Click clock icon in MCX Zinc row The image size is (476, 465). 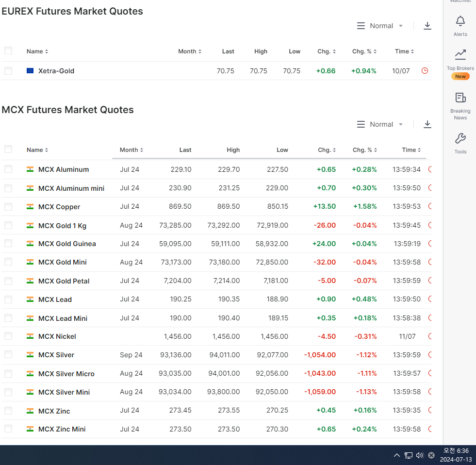point(430,410)
